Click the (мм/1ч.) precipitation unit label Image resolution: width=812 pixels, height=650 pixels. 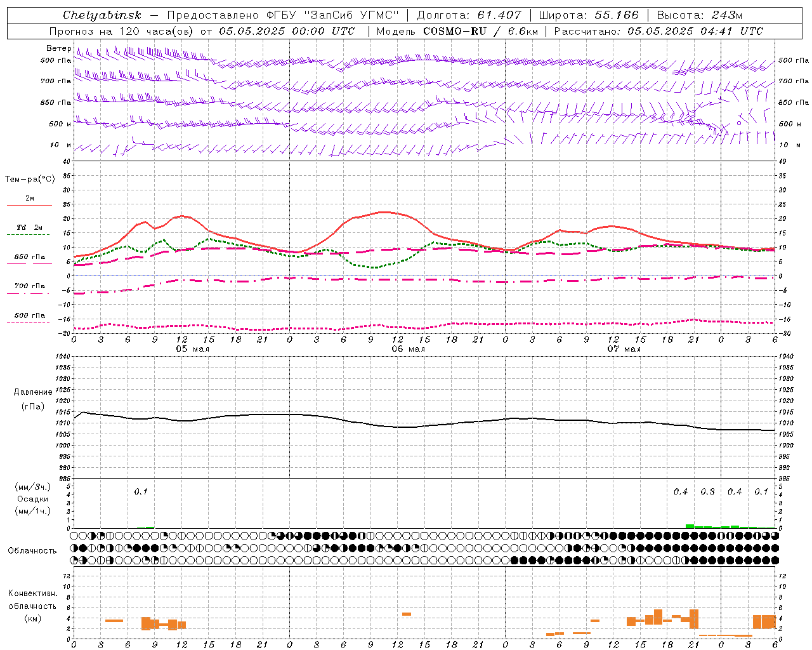pyautogui.click(x=32, y=511)
